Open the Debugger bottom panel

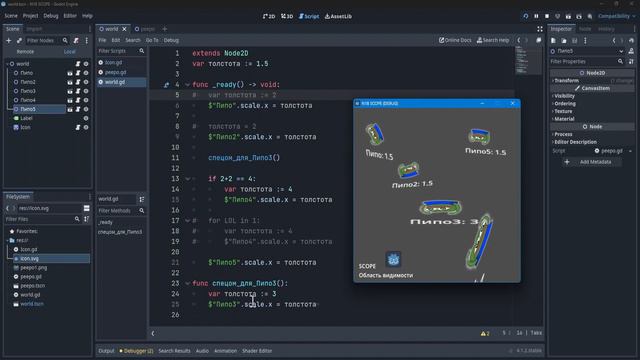tap(136, 351)
